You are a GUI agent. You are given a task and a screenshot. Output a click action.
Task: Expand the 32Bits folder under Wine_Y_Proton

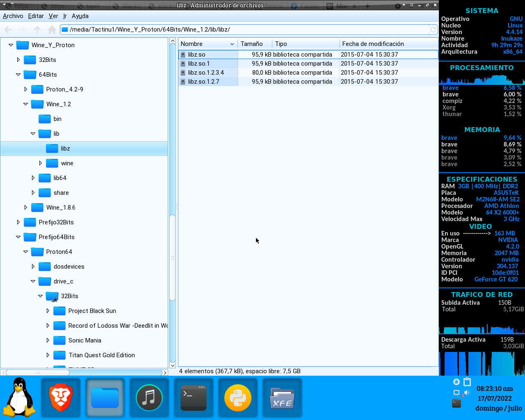18,60
